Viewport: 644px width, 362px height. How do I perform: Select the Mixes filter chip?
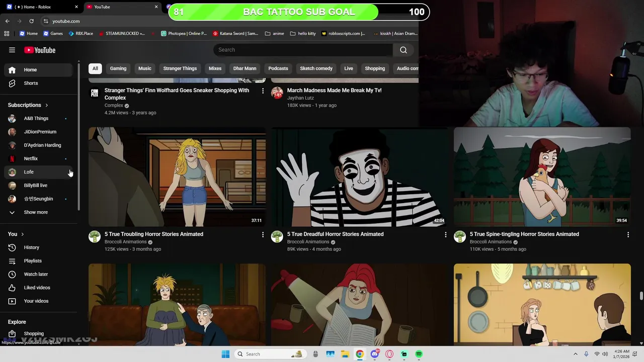215,68
